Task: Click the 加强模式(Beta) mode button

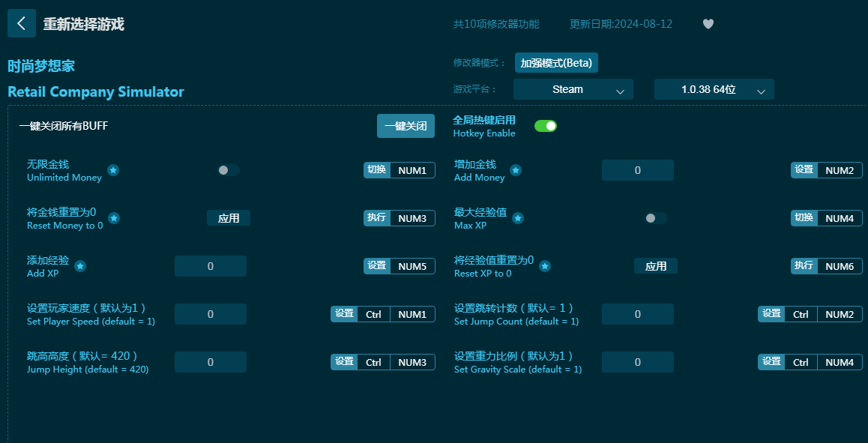Action: (x=556, y=63)
